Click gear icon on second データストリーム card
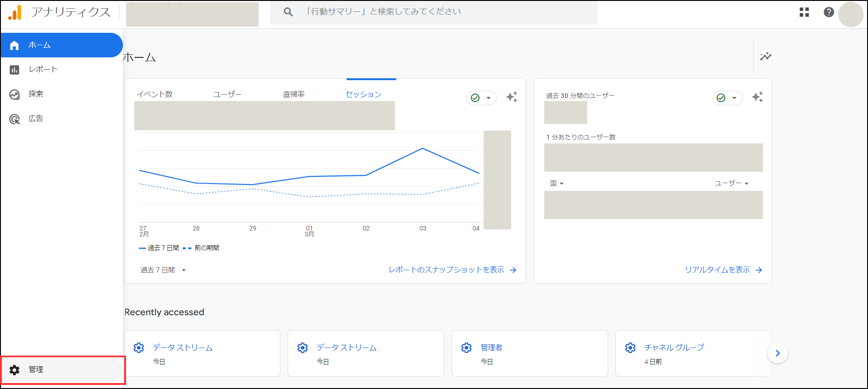This screenshot has width=868, height=389. point(303,348)
